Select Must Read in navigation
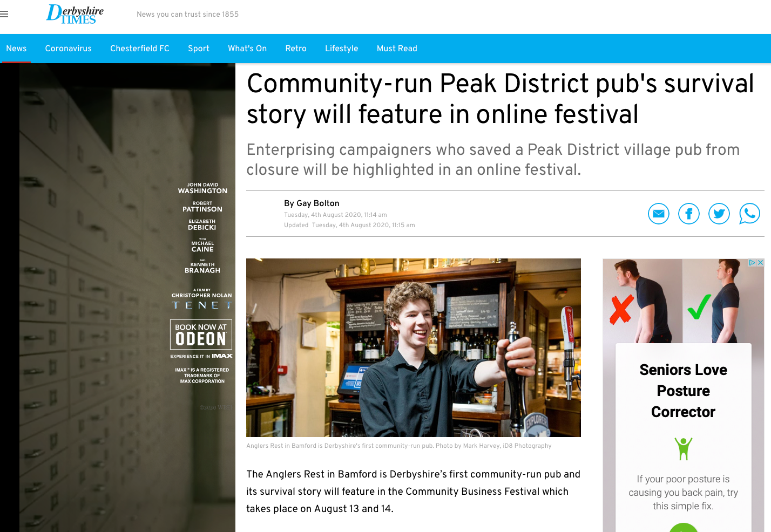Viewport: 771px width, 532px height. (x=397, y=49)
